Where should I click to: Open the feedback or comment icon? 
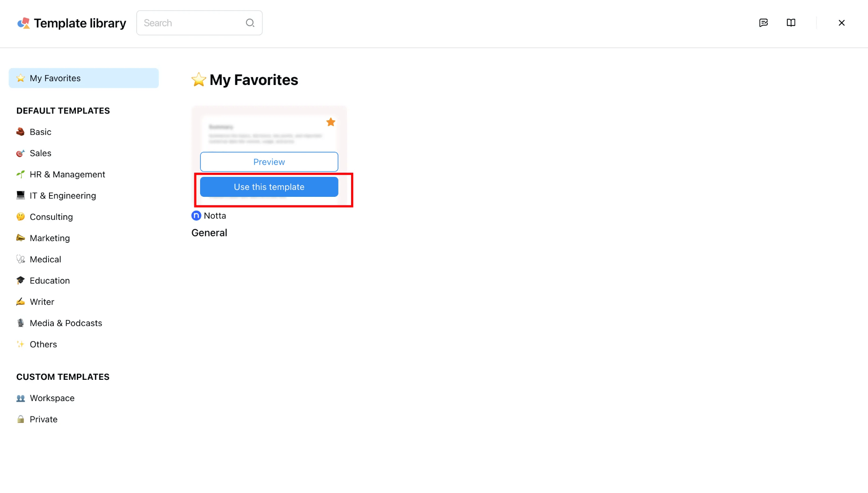click(763, 23)
